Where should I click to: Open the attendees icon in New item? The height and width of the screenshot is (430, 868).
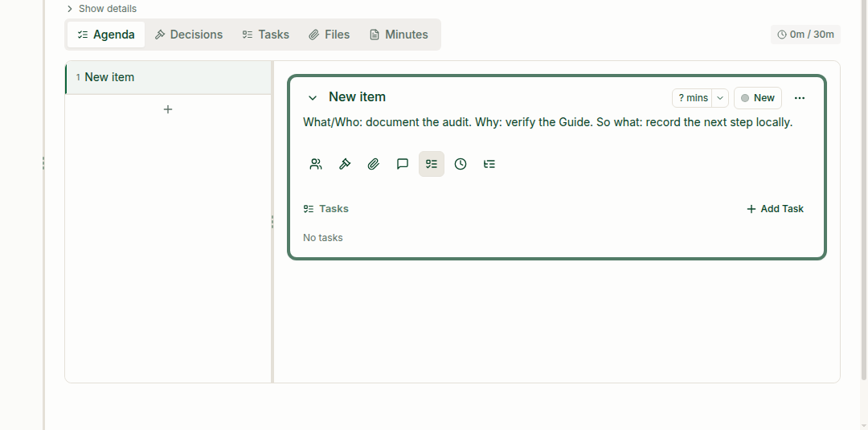point(316,164)
